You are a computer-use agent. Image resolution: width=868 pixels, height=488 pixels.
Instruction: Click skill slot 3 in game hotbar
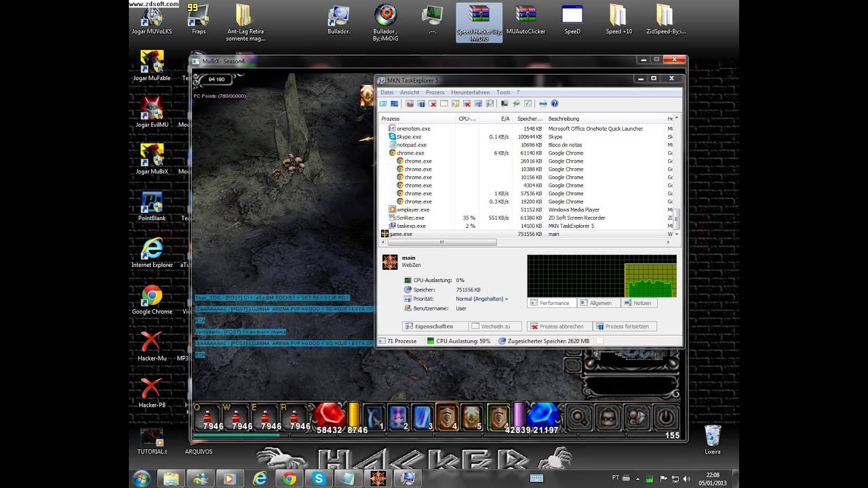click(422, 417)
